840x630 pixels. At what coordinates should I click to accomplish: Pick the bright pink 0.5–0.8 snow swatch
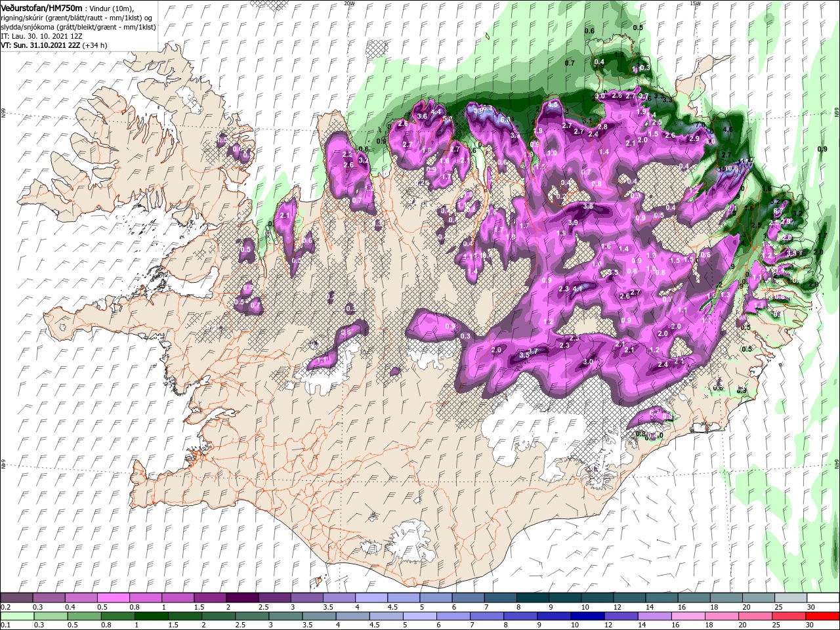pos(112,598)
